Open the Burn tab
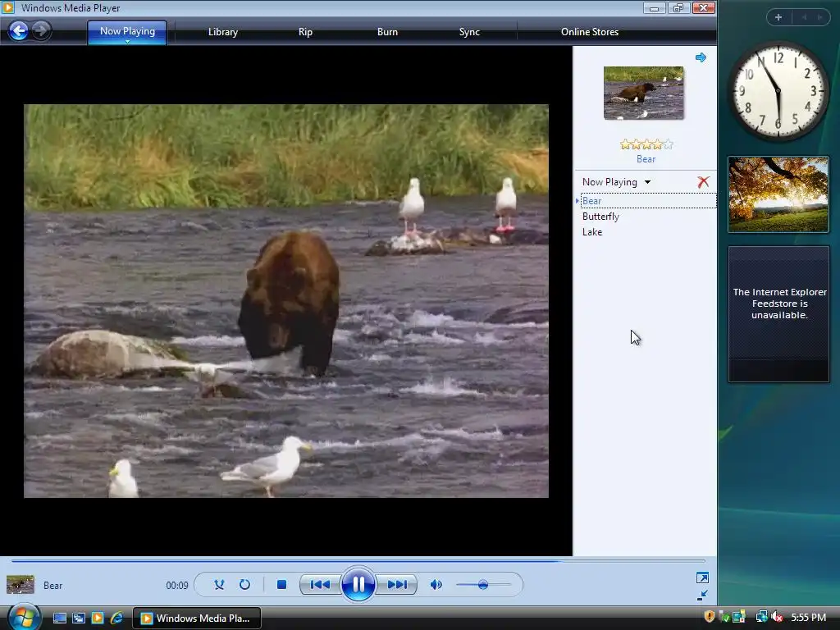 [x=387, y=32]
